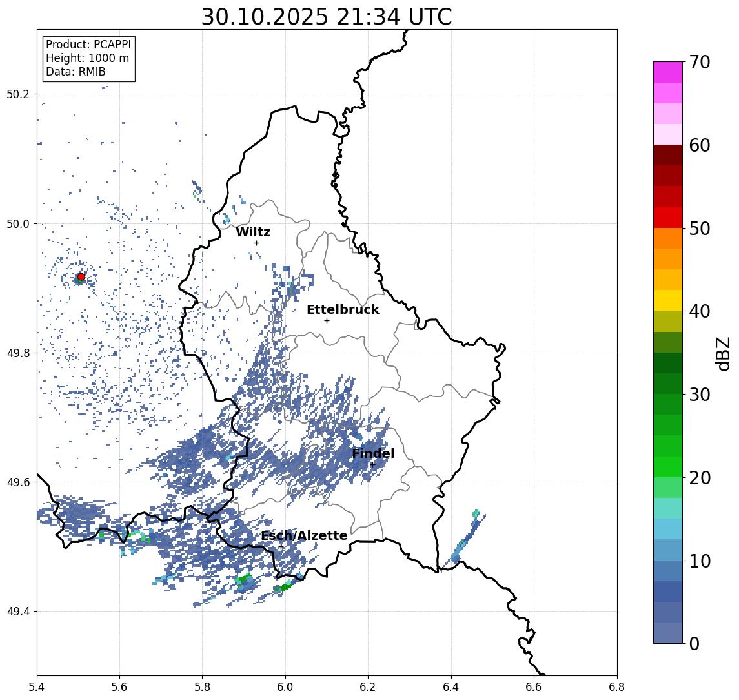The image size is (739, 700).
Task: Click the magenta 70 dBZ colorbar segment
Action: click(x=667, y=72)
